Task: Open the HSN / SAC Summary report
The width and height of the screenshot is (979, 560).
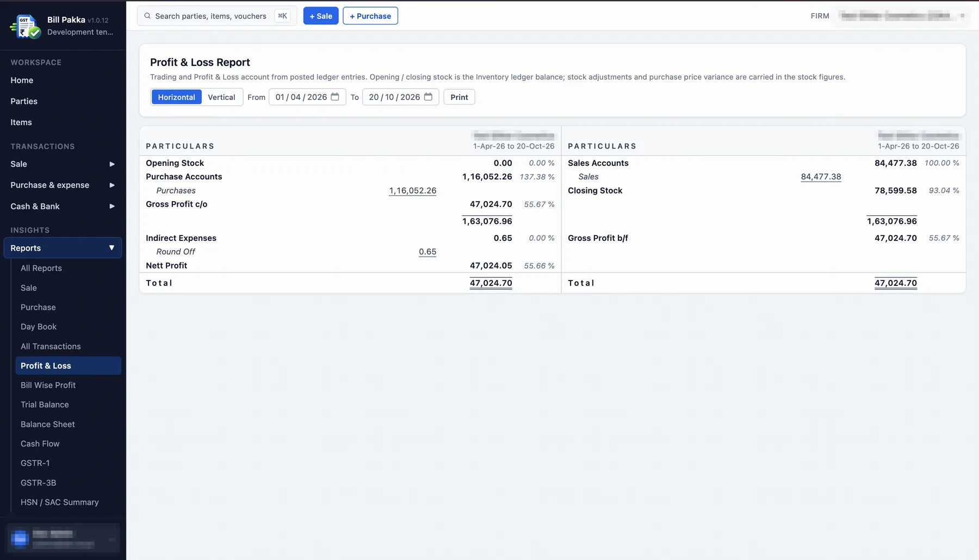Action: click(x=68, y=502)
